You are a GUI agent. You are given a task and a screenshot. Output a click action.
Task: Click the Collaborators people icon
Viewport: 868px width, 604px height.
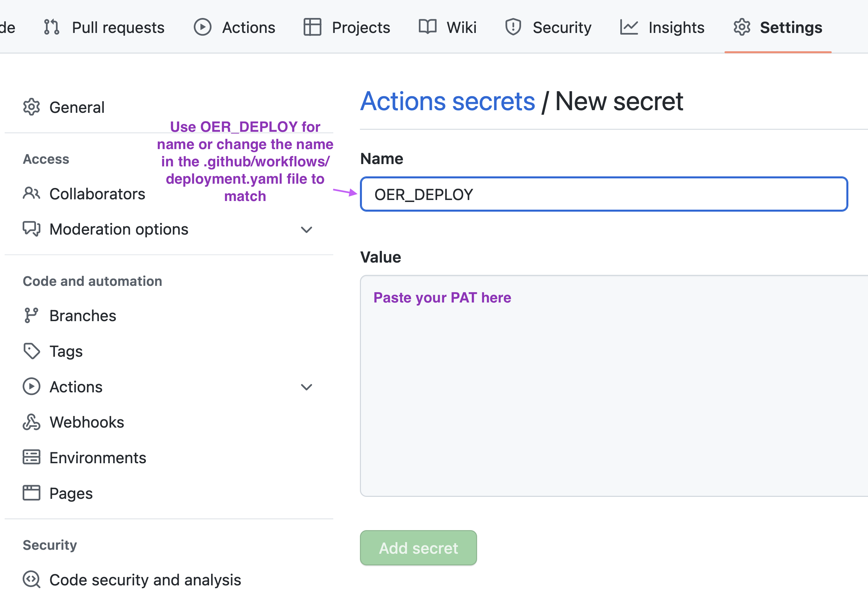pyautogui.click(x=31, y=194)
